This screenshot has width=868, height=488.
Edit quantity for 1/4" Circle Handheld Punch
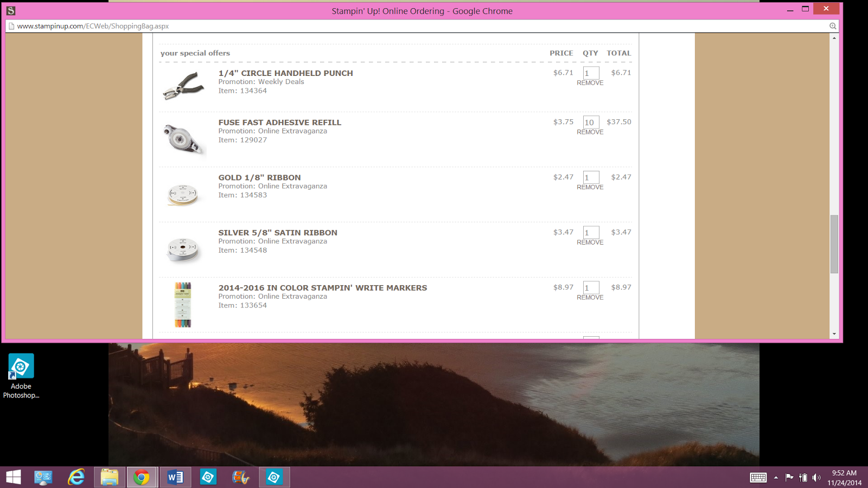pos(591,73)
